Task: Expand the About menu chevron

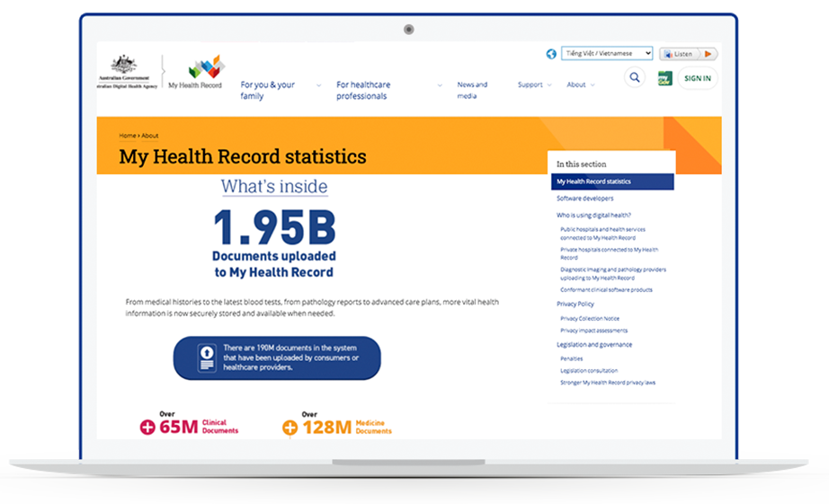Action: tap(593, 85)
